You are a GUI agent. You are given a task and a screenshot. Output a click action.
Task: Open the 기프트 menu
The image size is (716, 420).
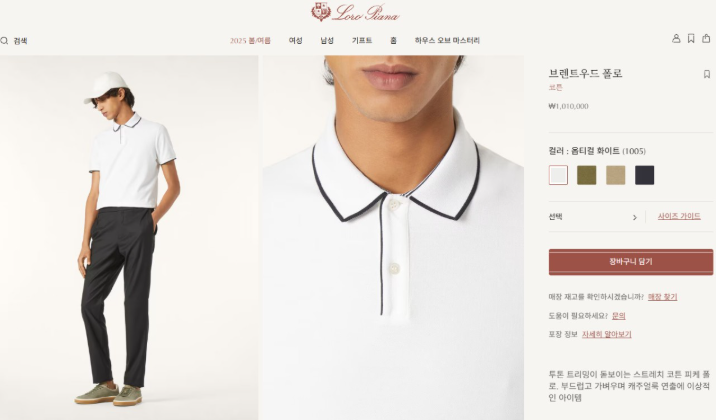tap(362, 41)
